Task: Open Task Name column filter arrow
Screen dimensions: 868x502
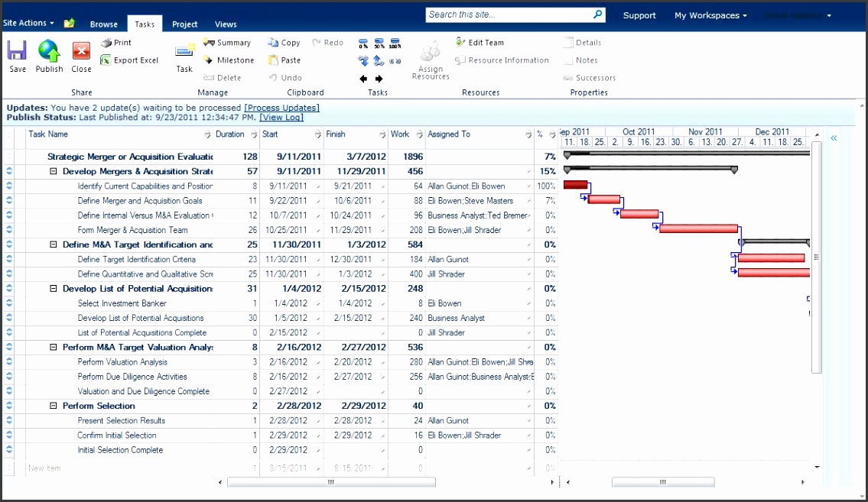Action: (x=207, y=134)
